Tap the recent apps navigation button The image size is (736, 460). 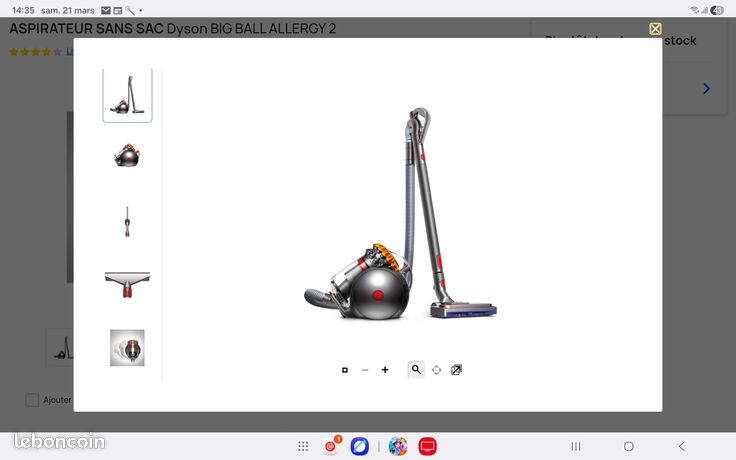[576, 446]
